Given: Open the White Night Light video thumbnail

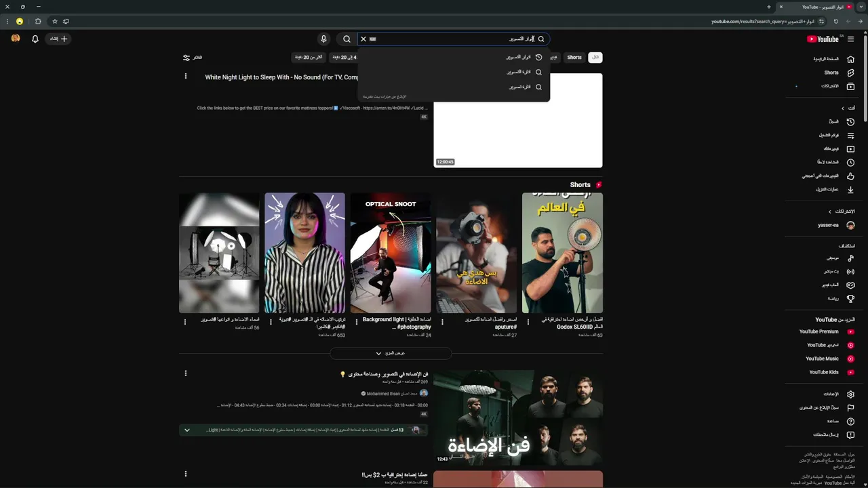Looking at the screenshot, I should click(x=518, y=120).
